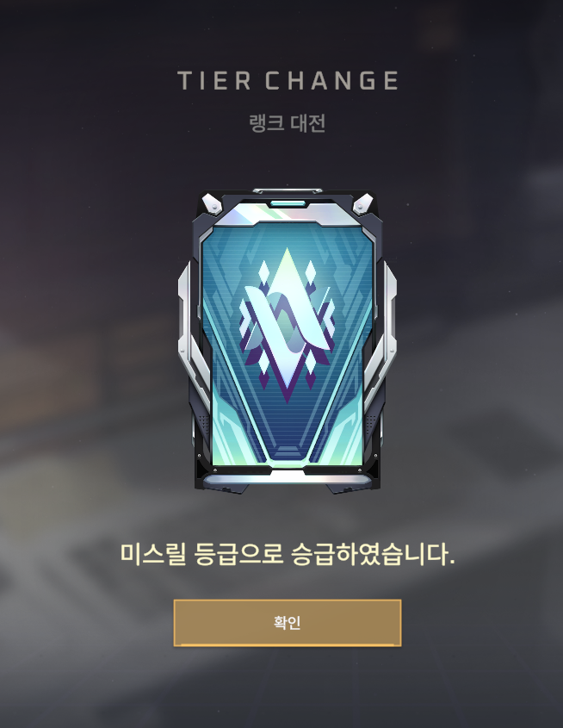Image resolution: width=563 pixels, height=728 pixels.
Task: Click the cyan indicator light atop the card
Action: (288, 204)
